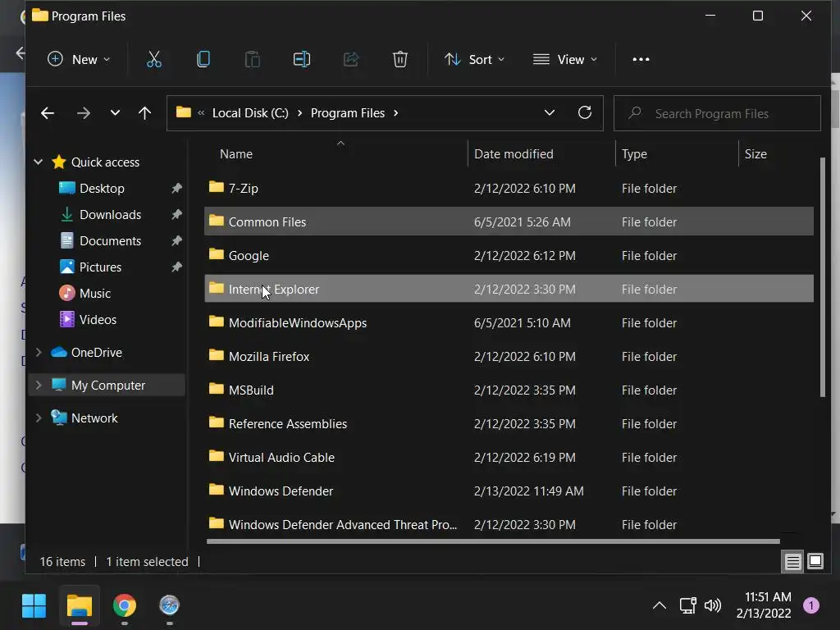Open recent locations dropdown arrow
The image size is (840, 630).
click(x=115, y=113)
